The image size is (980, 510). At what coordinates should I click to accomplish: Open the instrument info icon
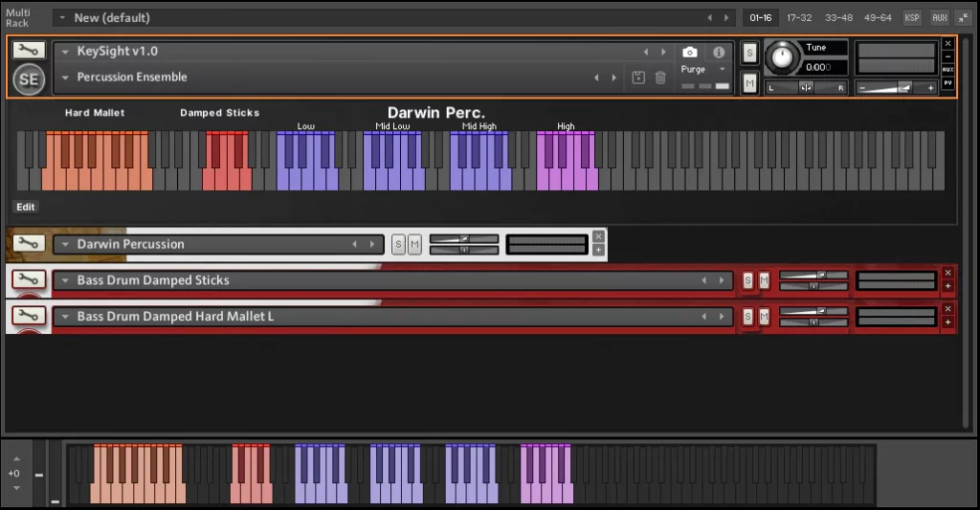click(719, 52)
